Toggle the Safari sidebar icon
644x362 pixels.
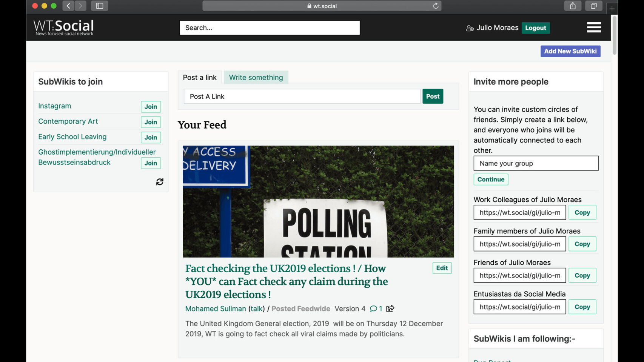pyautogui.click(x=100, y=6)
